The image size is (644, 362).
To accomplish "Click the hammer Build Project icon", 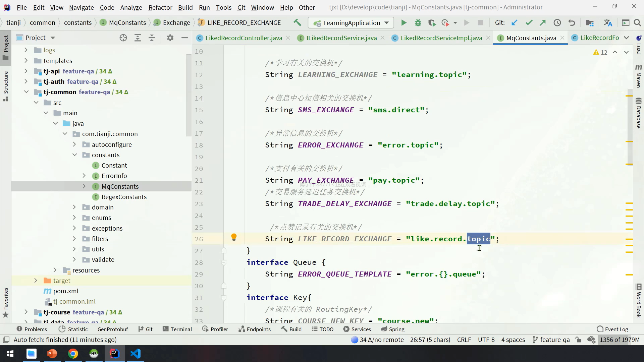I will tap(297, 22).
